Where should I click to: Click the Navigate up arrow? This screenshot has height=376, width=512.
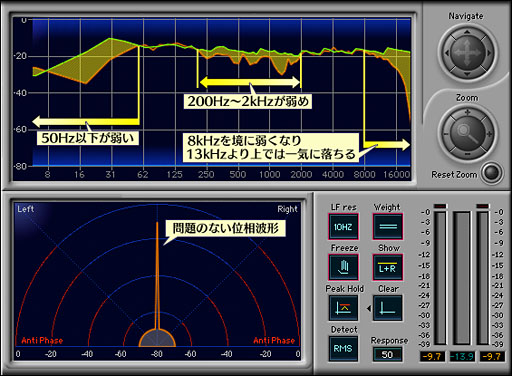pos(467,32)
